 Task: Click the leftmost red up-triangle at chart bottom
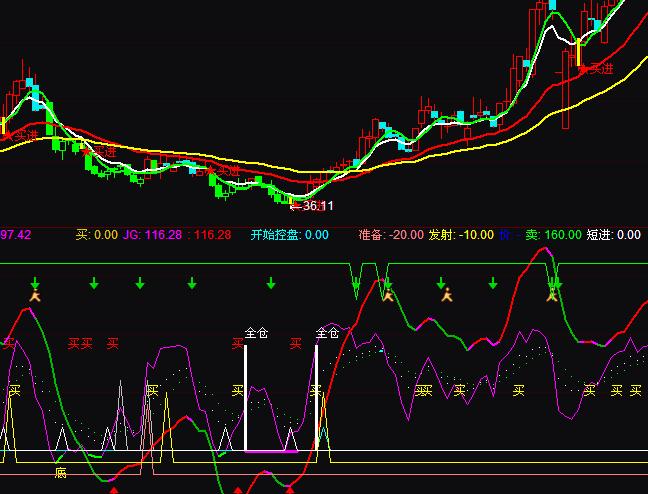point(113,490)
